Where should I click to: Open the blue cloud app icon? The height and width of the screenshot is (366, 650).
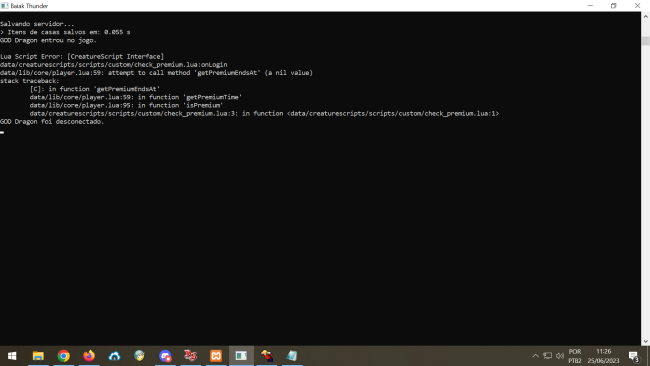pyautogui.click(x=114, y=356)
